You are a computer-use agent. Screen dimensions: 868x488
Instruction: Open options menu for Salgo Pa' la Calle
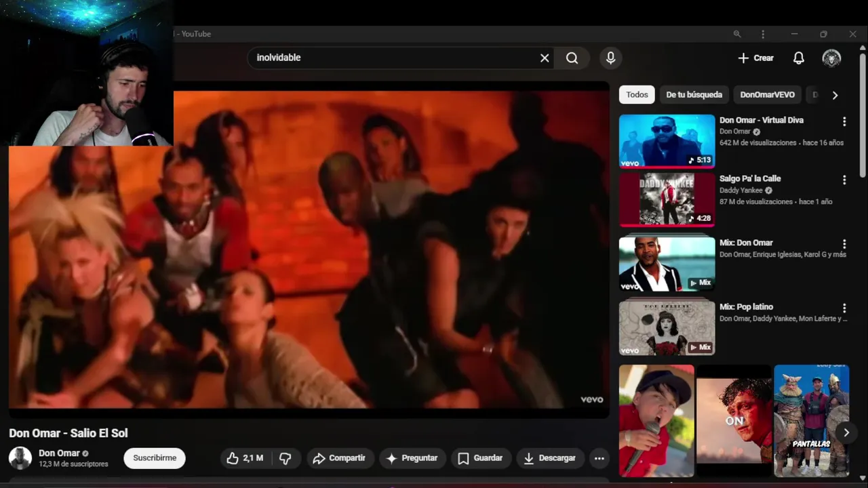(x=844, y=180)
